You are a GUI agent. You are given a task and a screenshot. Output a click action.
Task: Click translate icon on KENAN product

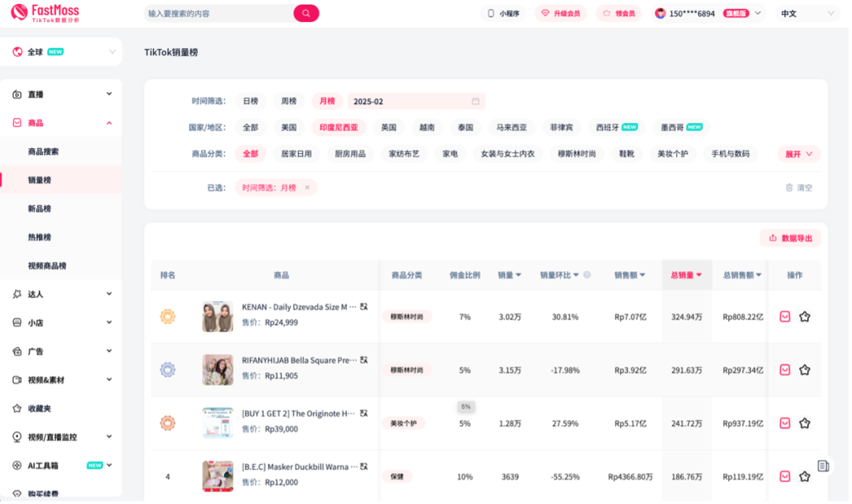364,307
